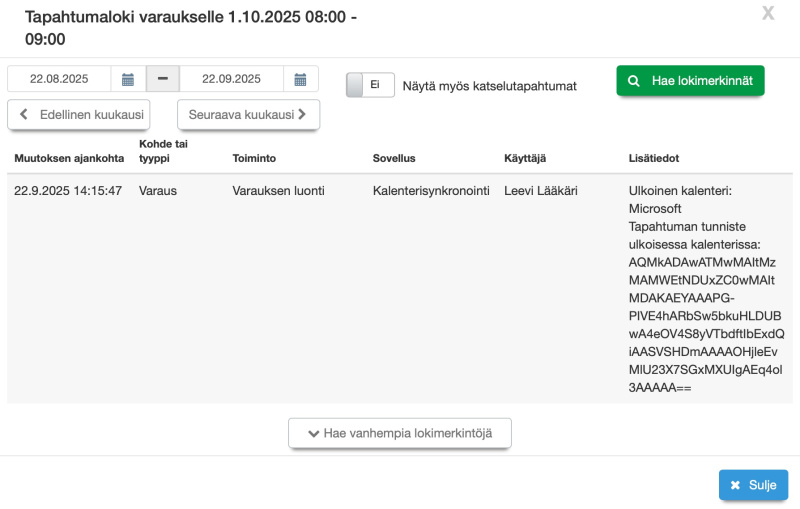Click the dash button between the dates
The height and width of the screenshot is (509, 800).
(x=162, y=79)
